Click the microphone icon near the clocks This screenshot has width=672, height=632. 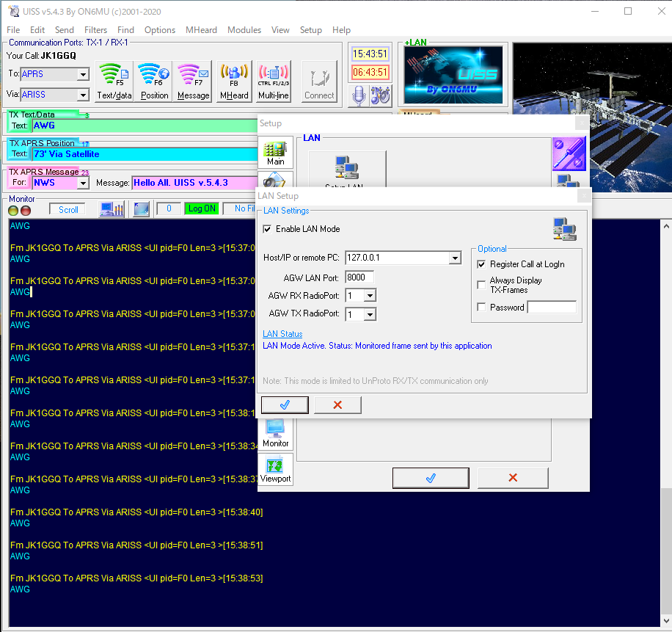(x=359, y=95)
